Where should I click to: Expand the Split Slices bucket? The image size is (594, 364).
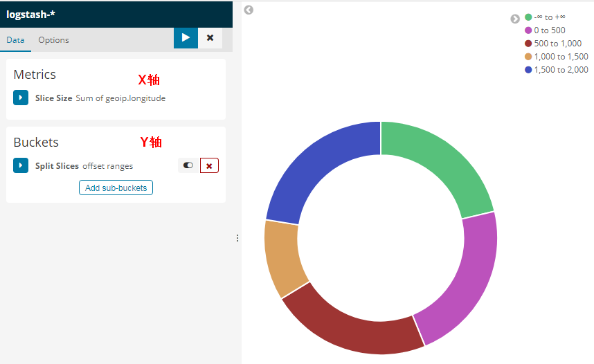(21, 165)
